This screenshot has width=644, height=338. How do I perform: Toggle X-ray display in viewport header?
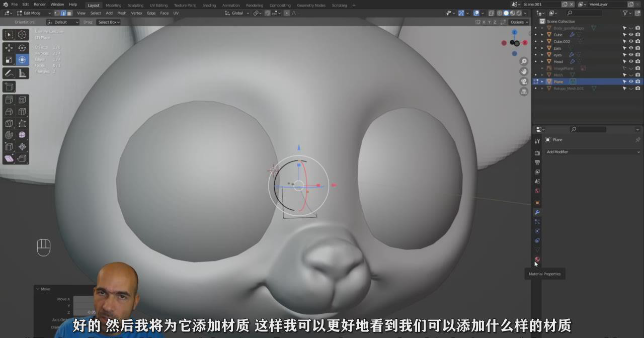492,13
